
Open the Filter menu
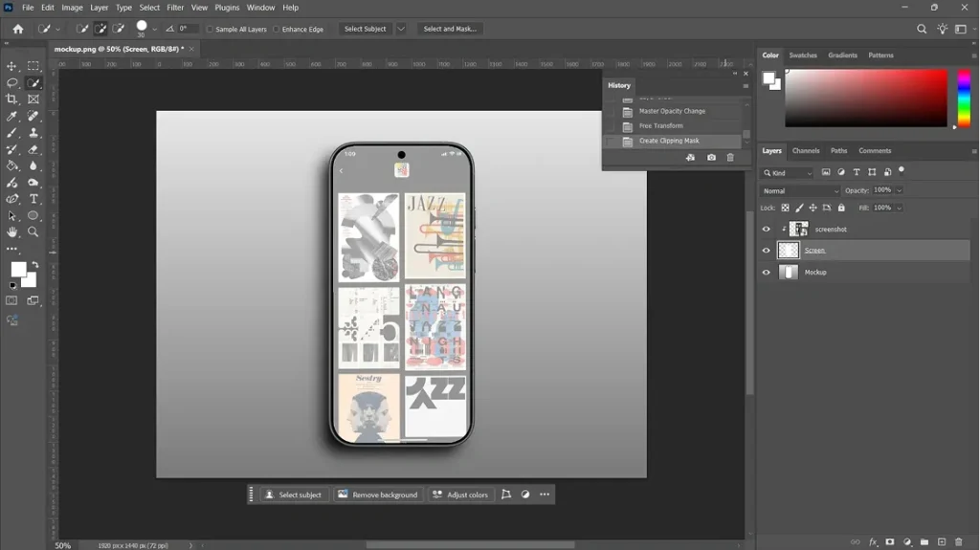175,8
